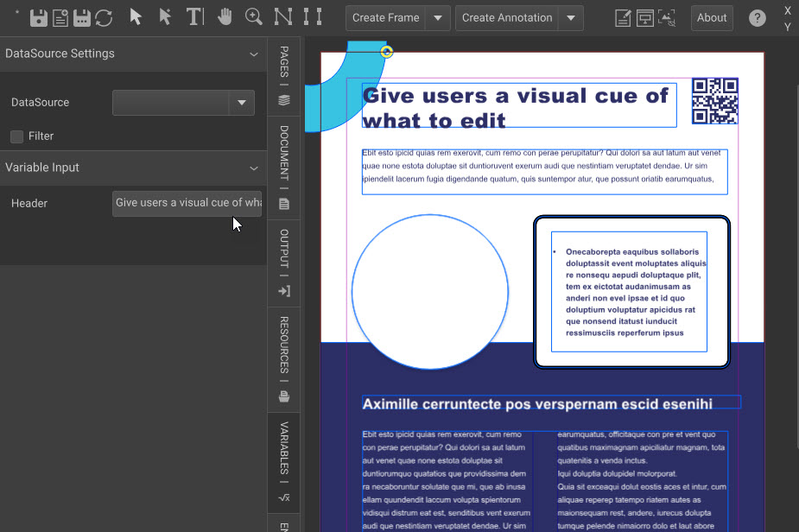This screenshot has height=532, width=799.
Task: Select the black arrow selection tool
Action: pyautogui.click(x=136, y=17)
